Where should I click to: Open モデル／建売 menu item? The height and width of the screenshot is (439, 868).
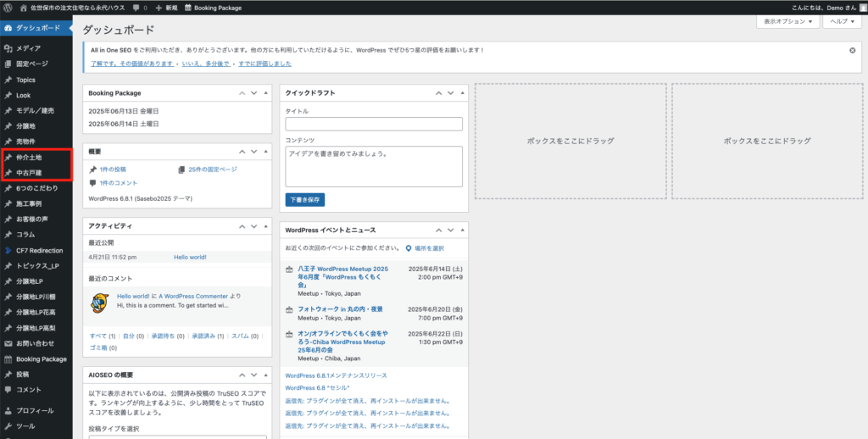(36, 111)
